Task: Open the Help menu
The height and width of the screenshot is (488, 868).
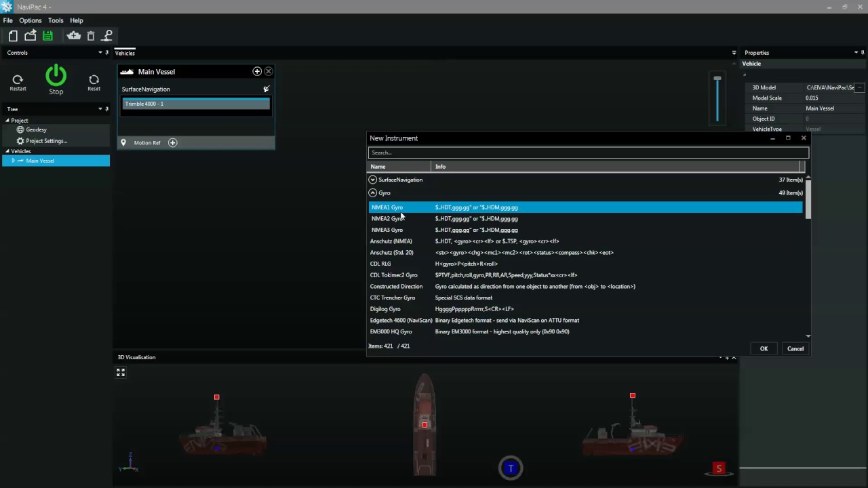Action: click(x=77, y=20)
